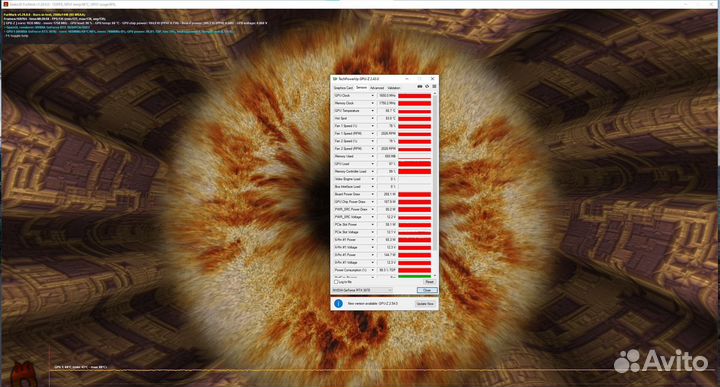Viewport: 720px width, 387px height.
Task: Open the GPU Load sensor dropdown arrow
Action: (x=372, y=164)
